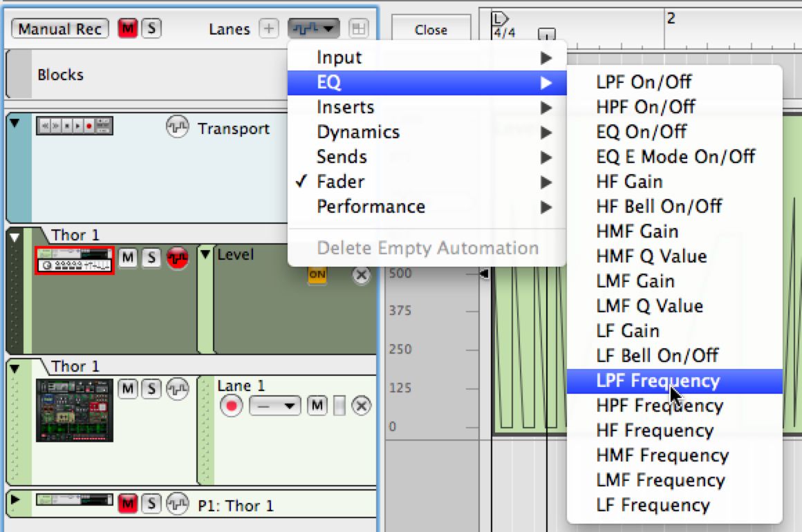Solo the Thor 1 track with the Level lane
Screen dimensions: 802x532
[x=151, y=258]
